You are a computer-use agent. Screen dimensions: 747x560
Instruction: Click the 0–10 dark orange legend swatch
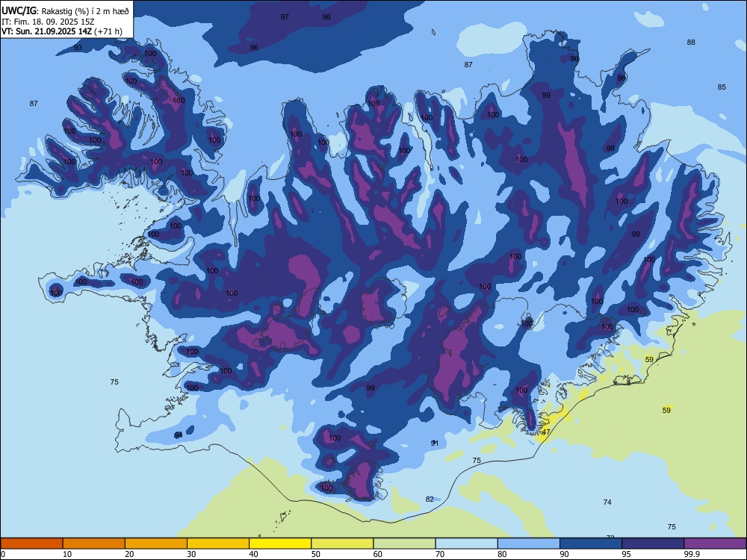tap(31, 544)
